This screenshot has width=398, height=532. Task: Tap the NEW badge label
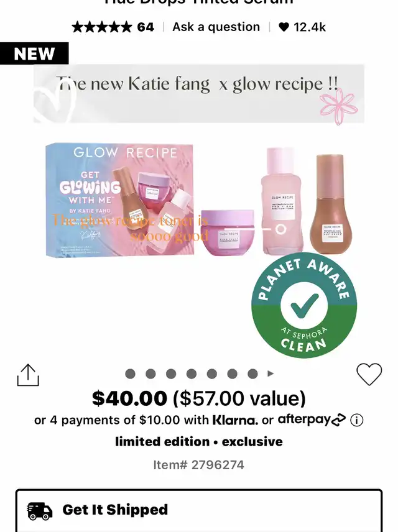pos(34,53)
